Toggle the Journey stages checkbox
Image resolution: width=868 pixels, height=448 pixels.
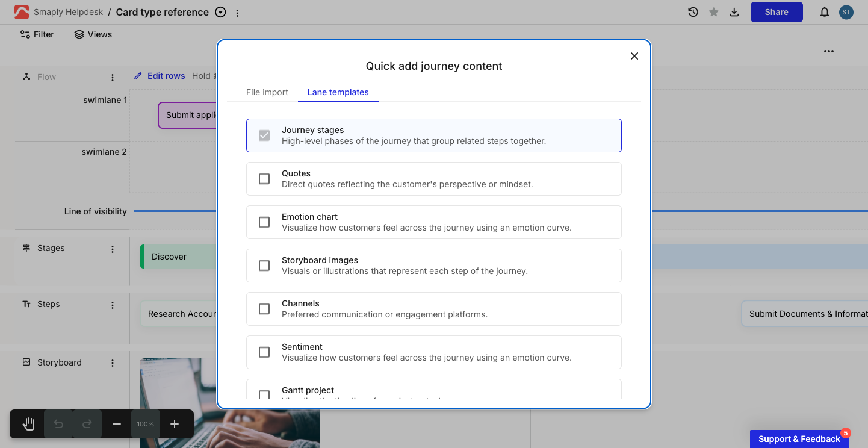point(264,135)
